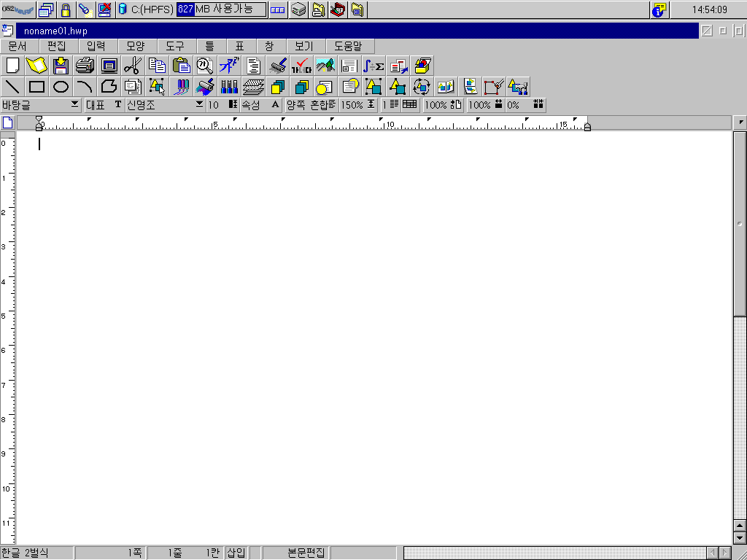Click the 100% character width control
Screen dimensions: 747x560
(485, 105)
